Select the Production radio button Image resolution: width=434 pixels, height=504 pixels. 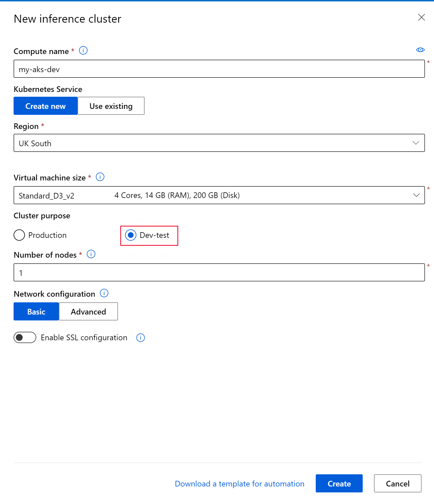19,235
